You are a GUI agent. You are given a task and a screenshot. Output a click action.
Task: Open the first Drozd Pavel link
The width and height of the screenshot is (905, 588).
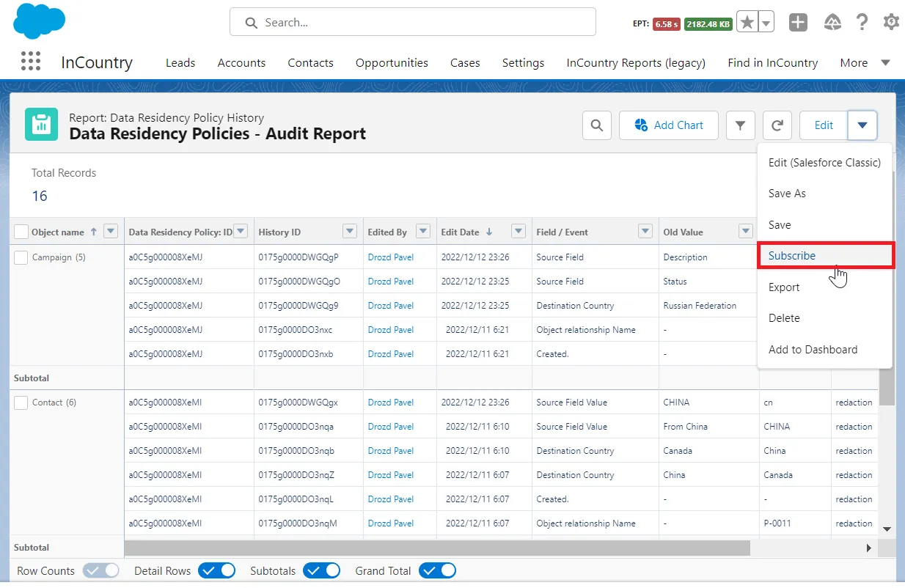click(x=391, y=257)
